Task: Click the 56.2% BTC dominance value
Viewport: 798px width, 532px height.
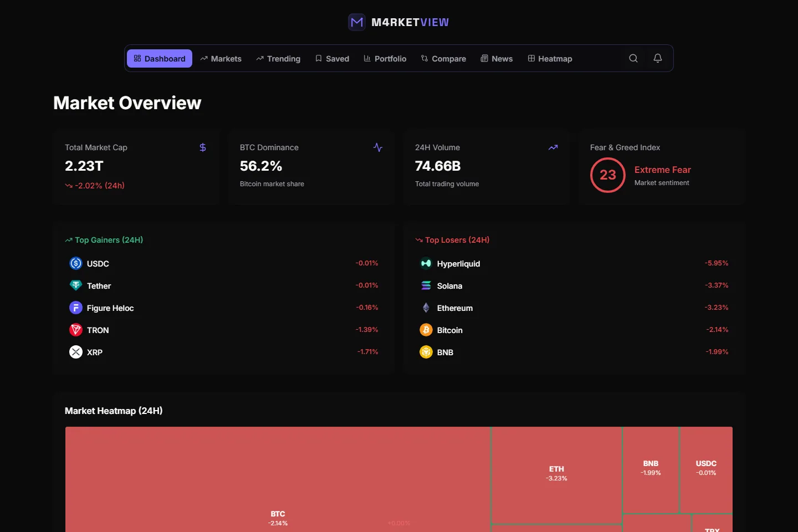Action: tap(261, 166)
